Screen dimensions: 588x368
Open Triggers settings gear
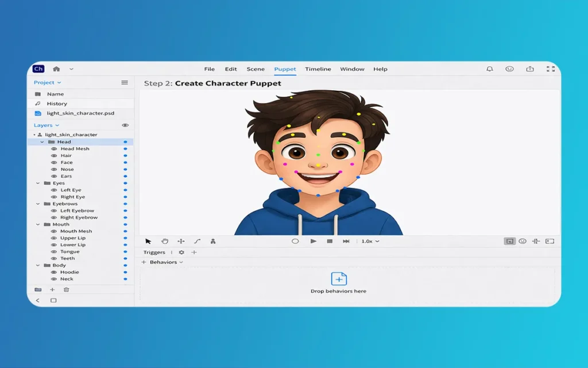click(181, 252)
